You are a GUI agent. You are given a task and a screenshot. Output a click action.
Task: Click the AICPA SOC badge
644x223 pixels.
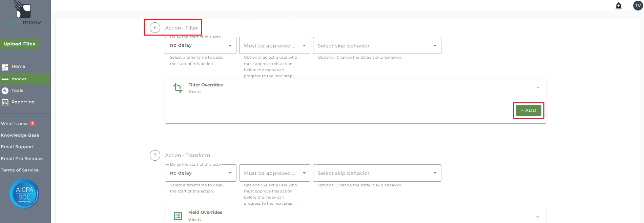click(x=24, y=194)
